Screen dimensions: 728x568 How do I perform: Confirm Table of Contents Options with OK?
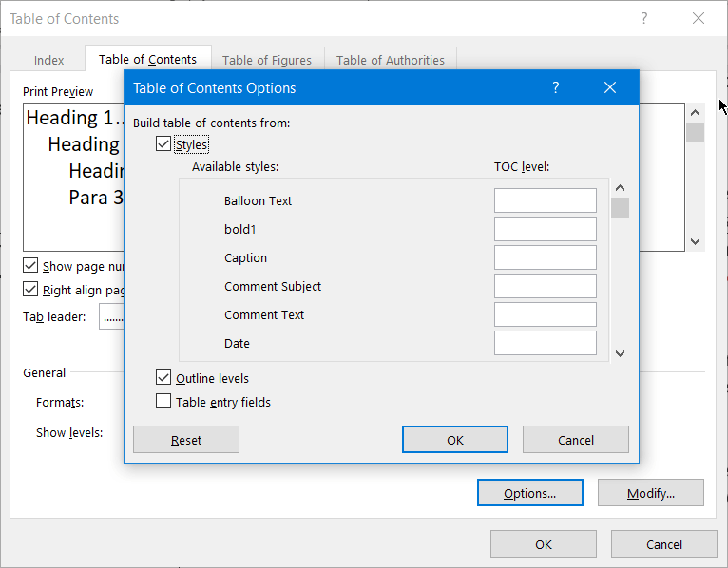[x=455, y=440]
